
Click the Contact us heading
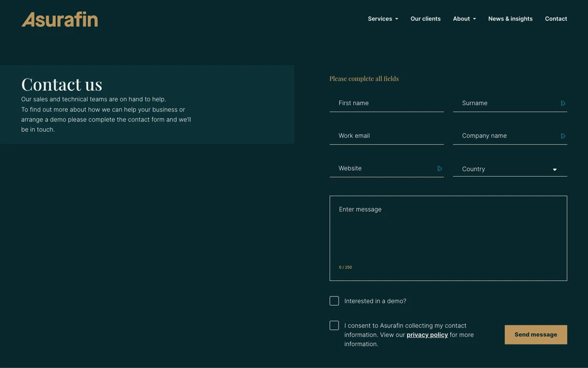pos(62,84)
